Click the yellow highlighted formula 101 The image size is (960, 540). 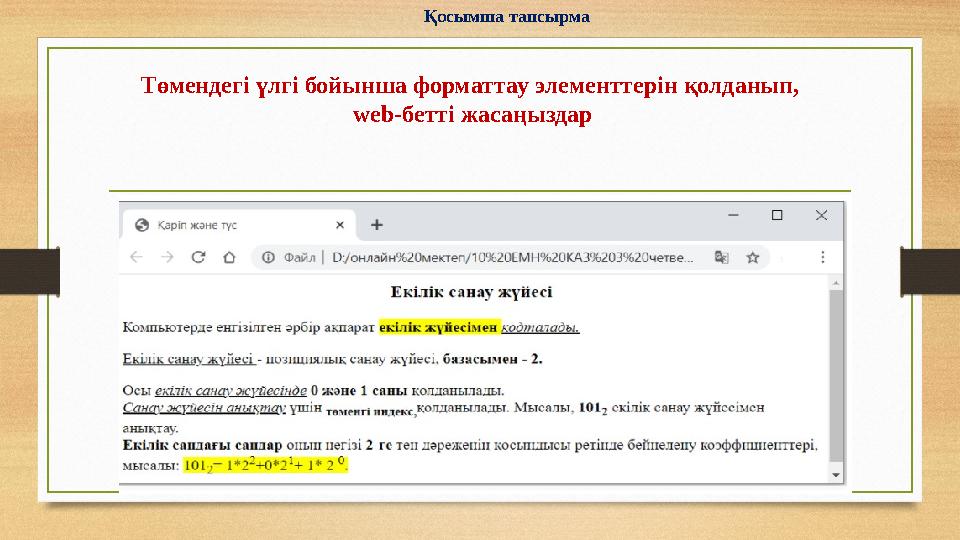coord(266,465)
